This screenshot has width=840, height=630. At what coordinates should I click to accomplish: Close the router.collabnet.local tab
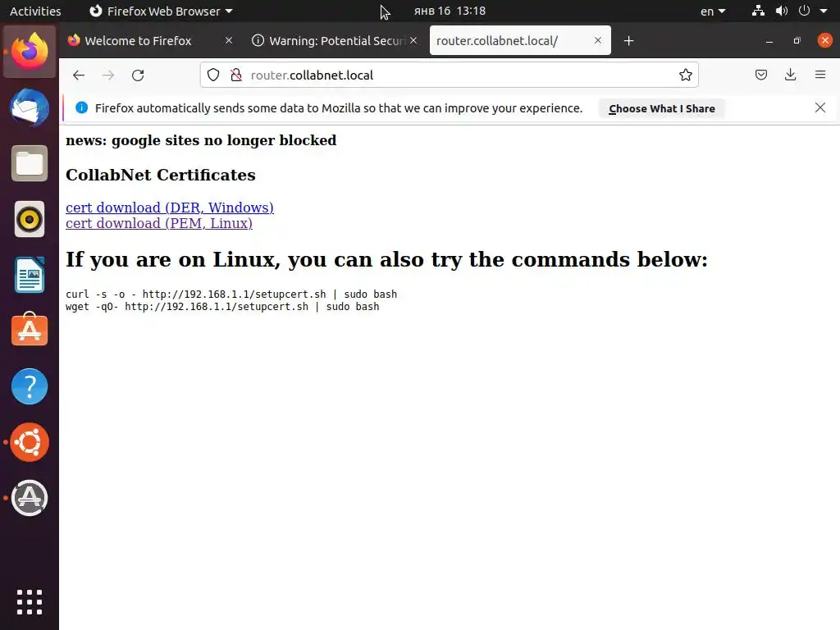(x=598, y=40)
